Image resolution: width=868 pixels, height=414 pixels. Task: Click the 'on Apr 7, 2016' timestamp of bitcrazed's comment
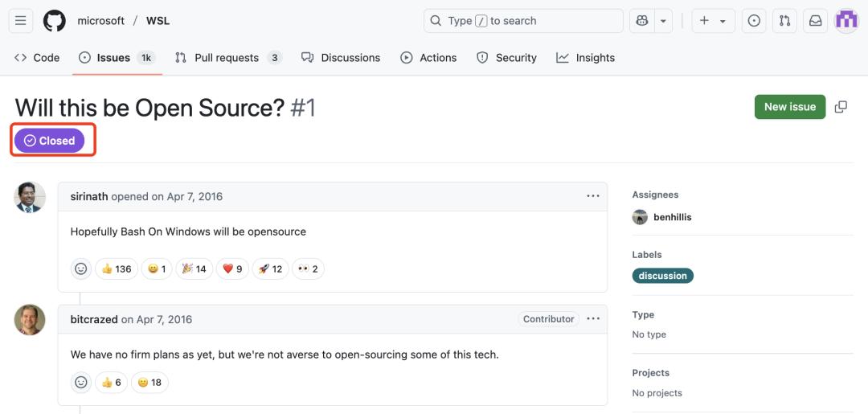tap(157, 319)
